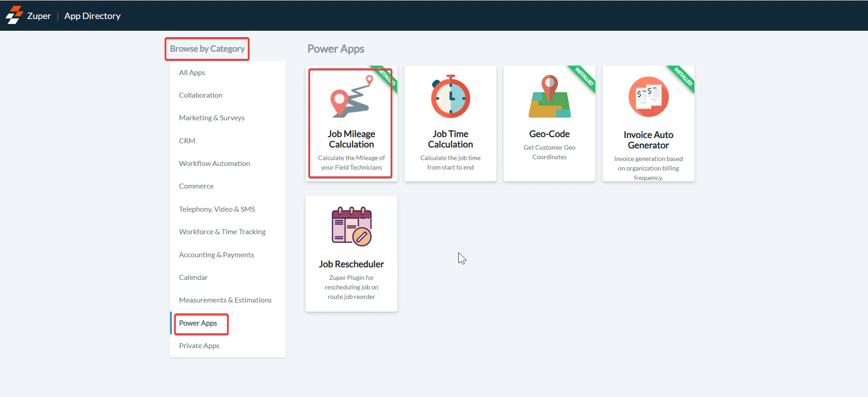Open the Invoice Auto Generator title
Screen dimensions: 868x397
pos(648,140)
